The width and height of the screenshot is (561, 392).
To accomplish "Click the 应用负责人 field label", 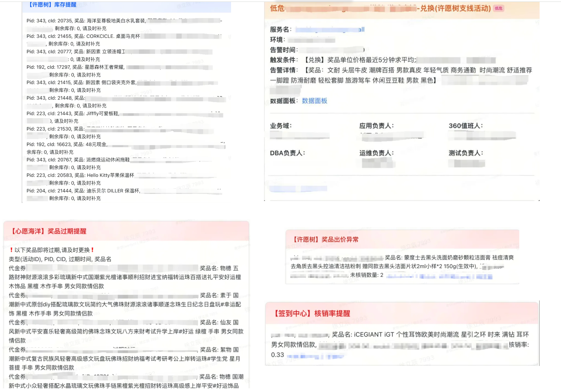I will tap(376, 126).
